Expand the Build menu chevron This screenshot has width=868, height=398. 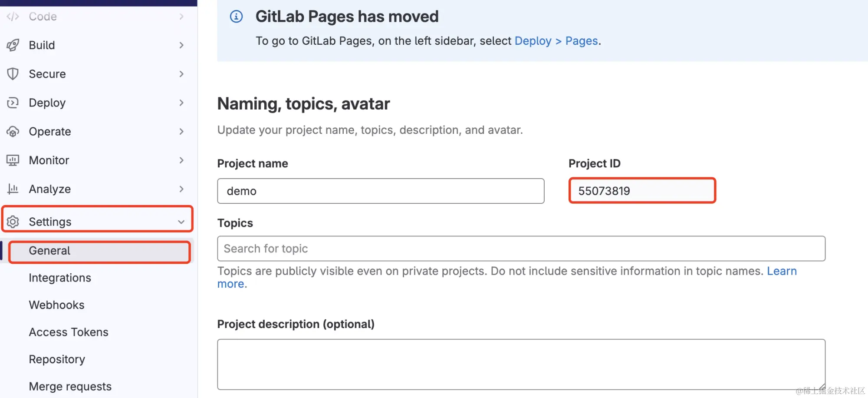(181, 45)
